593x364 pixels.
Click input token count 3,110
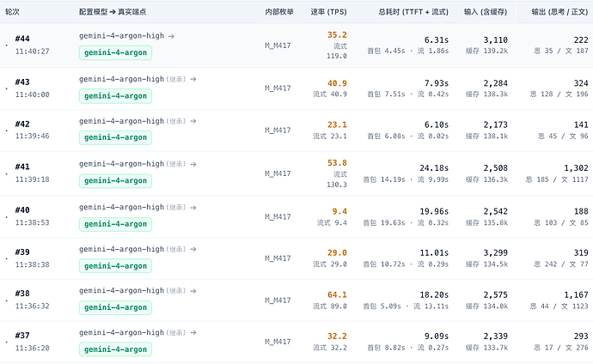[495, 40]
